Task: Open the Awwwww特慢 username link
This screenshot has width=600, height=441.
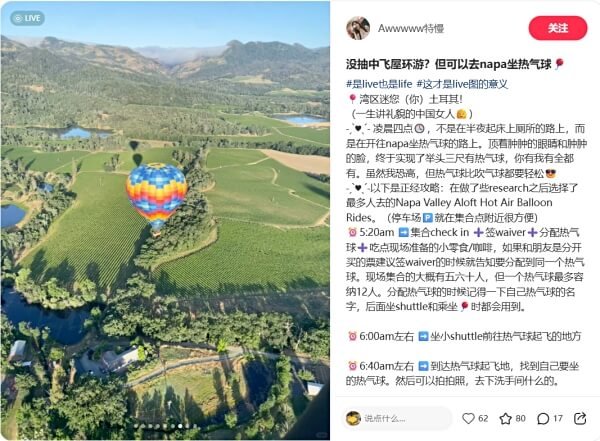Action: [411, 28]
